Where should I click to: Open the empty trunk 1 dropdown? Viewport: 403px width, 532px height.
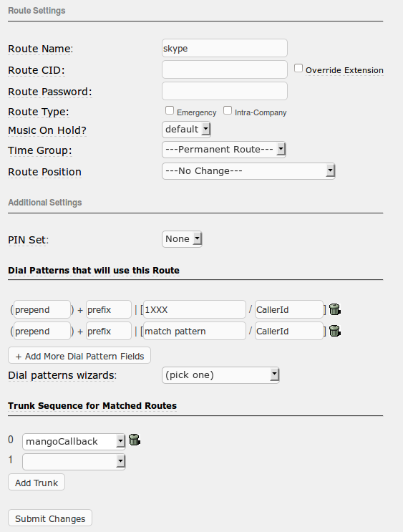pyautogui.click(x=74, y=461)
